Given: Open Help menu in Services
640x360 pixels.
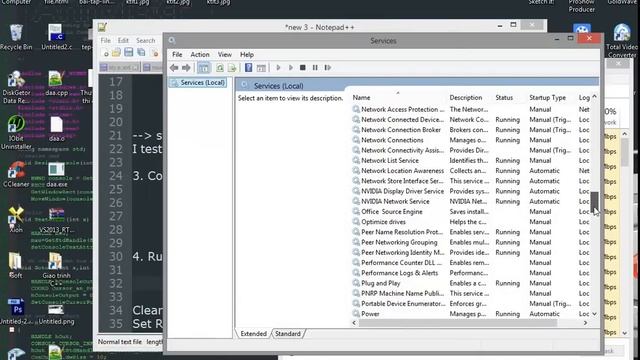Looking at the screenshot, I should (247, 55).
